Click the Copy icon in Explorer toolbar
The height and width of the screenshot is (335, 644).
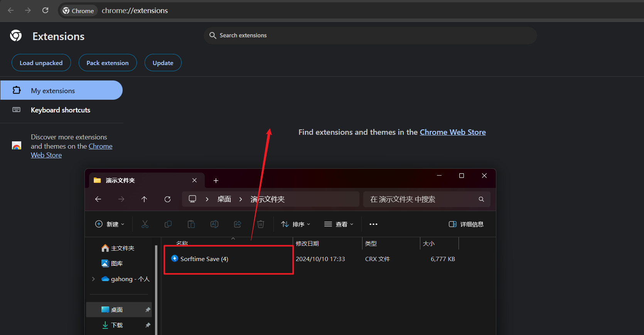point(168,224)
